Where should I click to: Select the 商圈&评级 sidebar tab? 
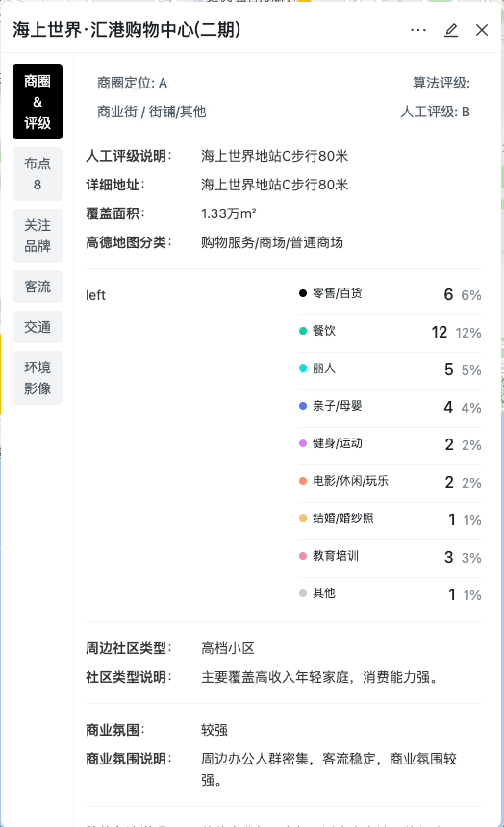coord(38,102)
